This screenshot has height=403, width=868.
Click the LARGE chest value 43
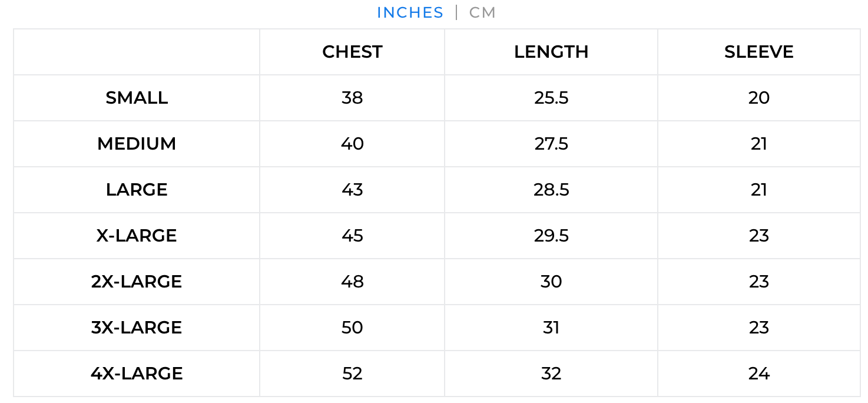point(352,190)
